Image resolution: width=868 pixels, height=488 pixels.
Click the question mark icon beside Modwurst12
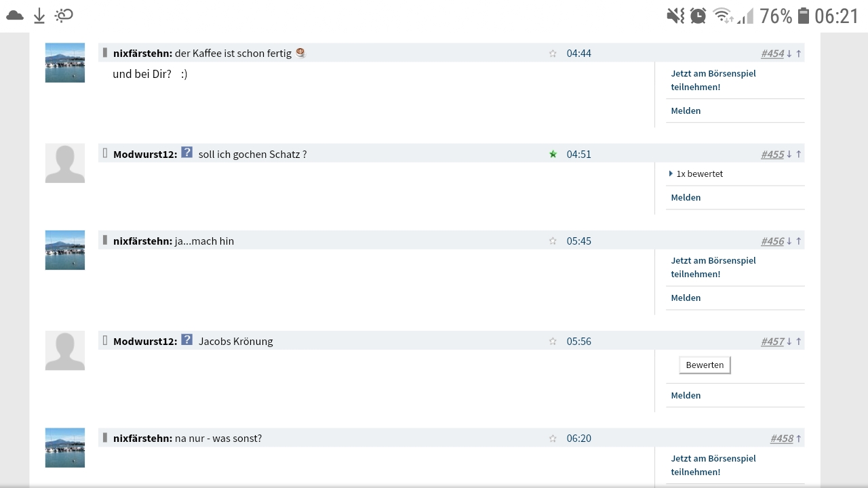pyautogui.click(x=186, y=152)
